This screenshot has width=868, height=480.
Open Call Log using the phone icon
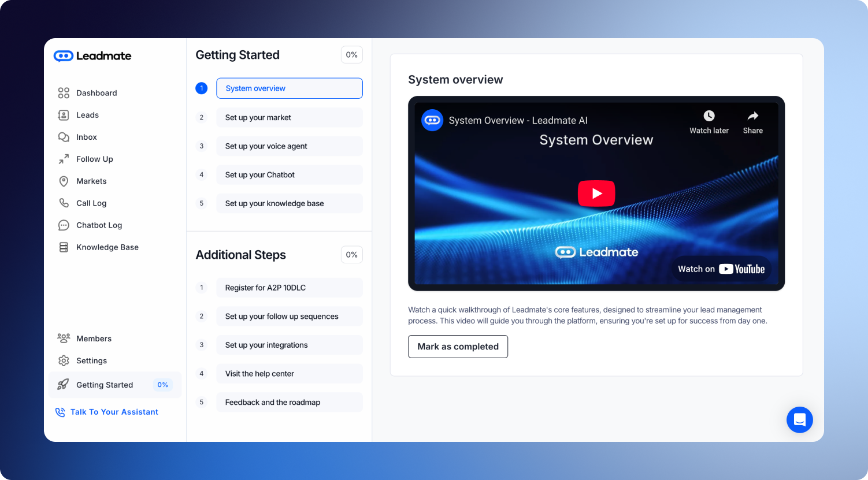(64, 203)
